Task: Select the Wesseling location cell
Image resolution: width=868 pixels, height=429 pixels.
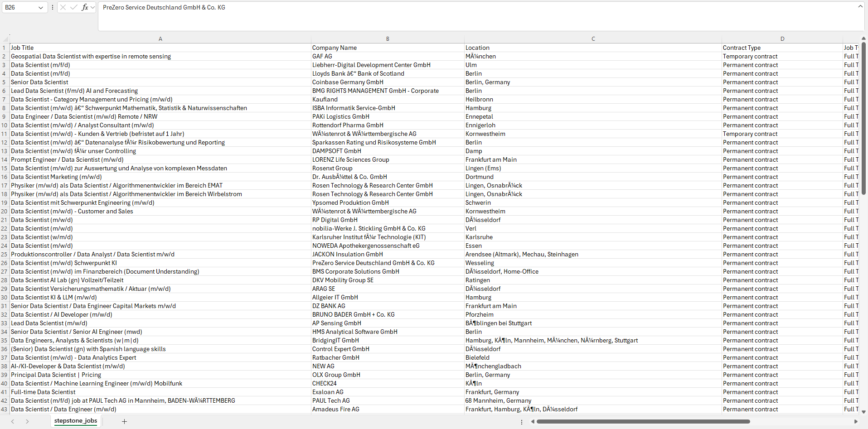Action: click(x=593, y=263)
